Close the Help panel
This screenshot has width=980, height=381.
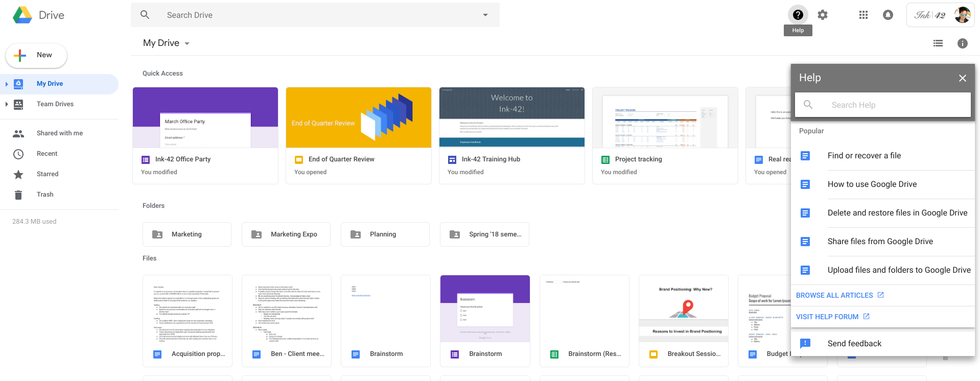[x=962, y=78]
